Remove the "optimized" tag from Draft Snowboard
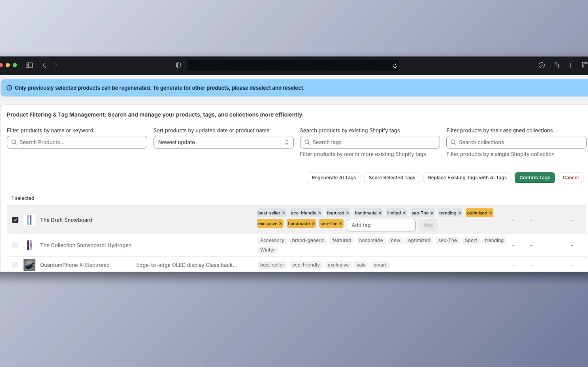This screenshot has height=367, width=588. (x=491, y=213)
